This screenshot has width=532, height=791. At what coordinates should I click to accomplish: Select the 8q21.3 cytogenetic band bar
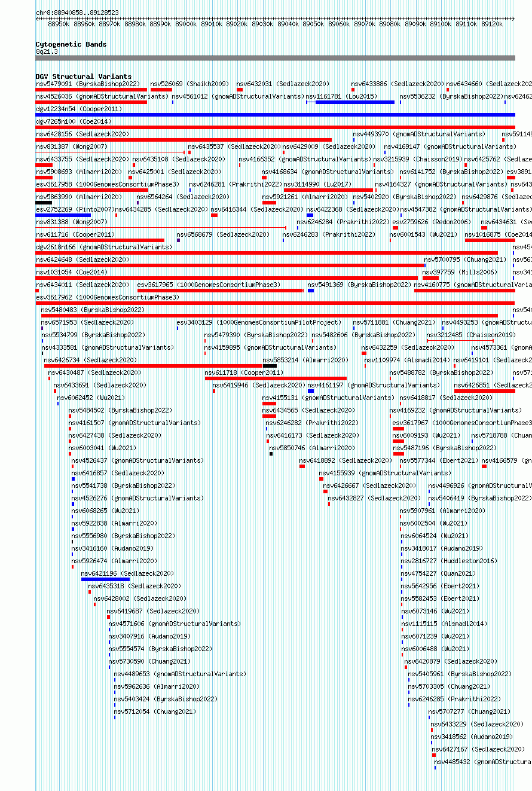pyautogui.click(x=275, y=58)
